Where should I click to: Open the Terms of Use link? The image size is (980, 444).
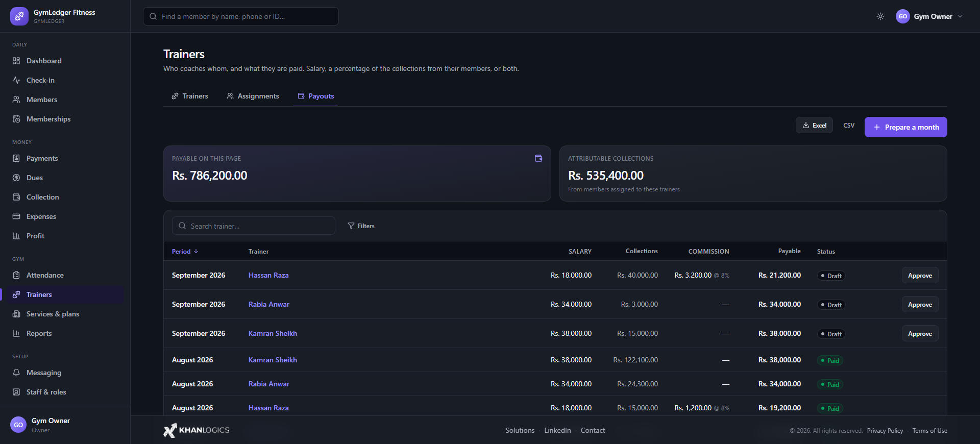pos(930,431)
